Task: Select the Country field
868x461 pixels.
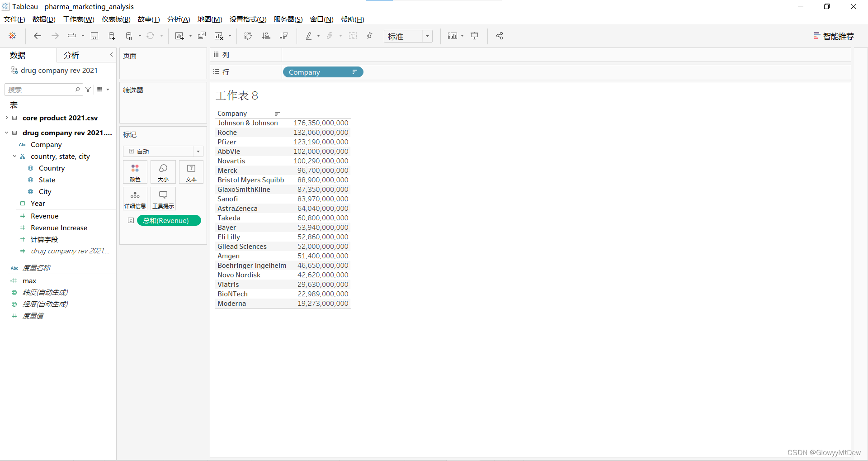Action: coord(52,168)
